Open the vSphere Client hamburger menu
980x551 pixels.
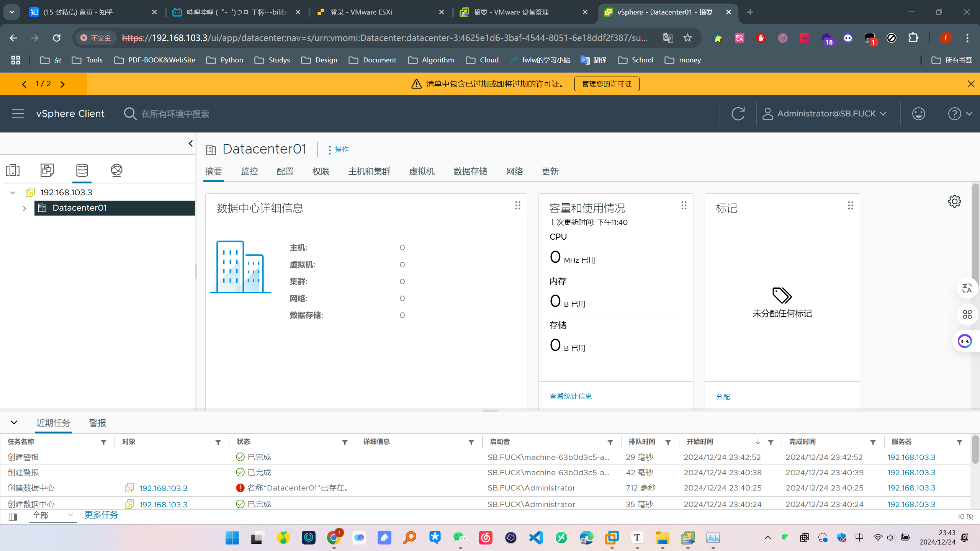coord(18,114)
